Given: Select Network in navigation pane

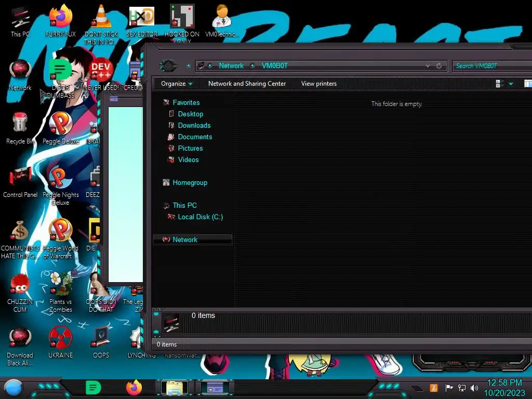Looking at the screenshot, I should point(192,240).
